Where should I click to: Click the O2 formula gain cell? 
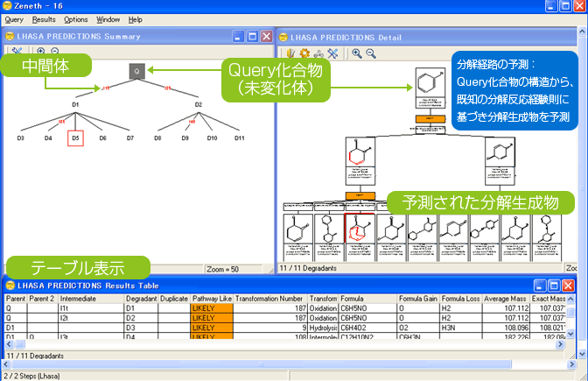click(x=418, y=328)
